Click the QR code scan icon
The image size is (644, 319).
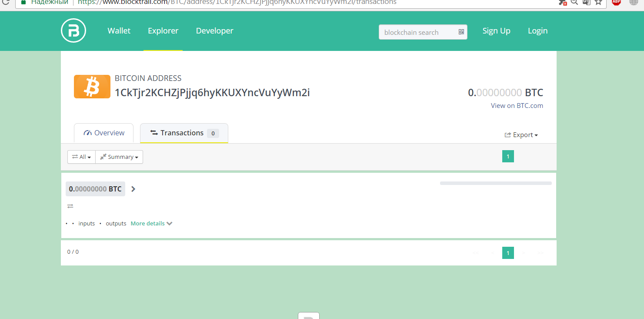461,32
